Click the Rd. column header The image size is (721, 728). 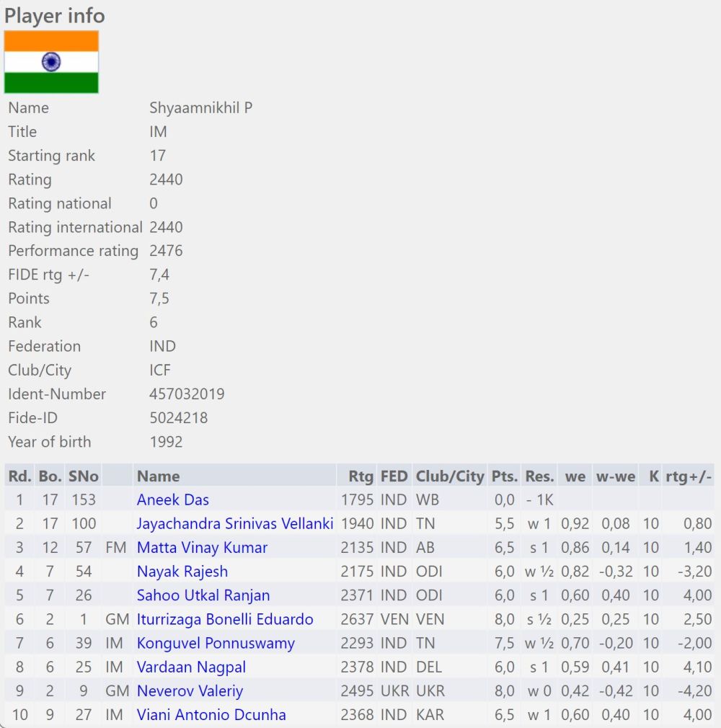pos(19,476)
